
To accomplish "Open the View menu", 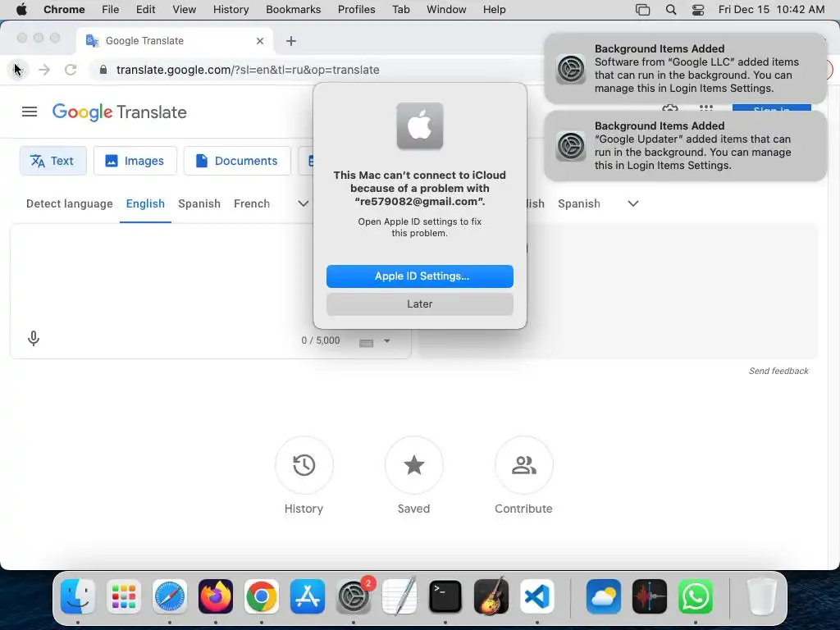I will pos(185,10).
